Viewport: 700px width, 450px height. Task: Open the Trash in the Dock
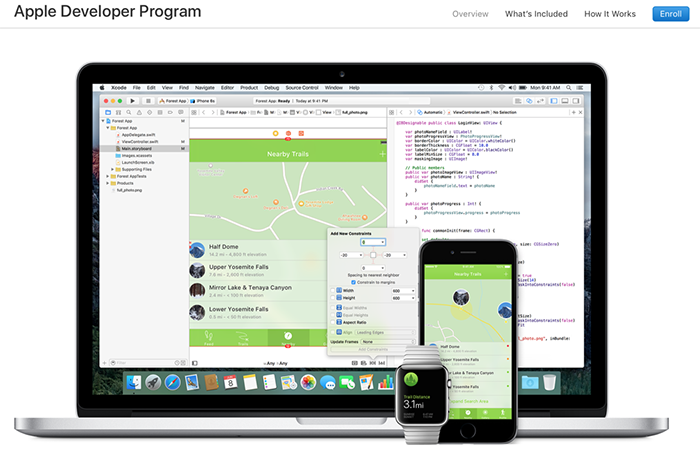tap(550, 383)
